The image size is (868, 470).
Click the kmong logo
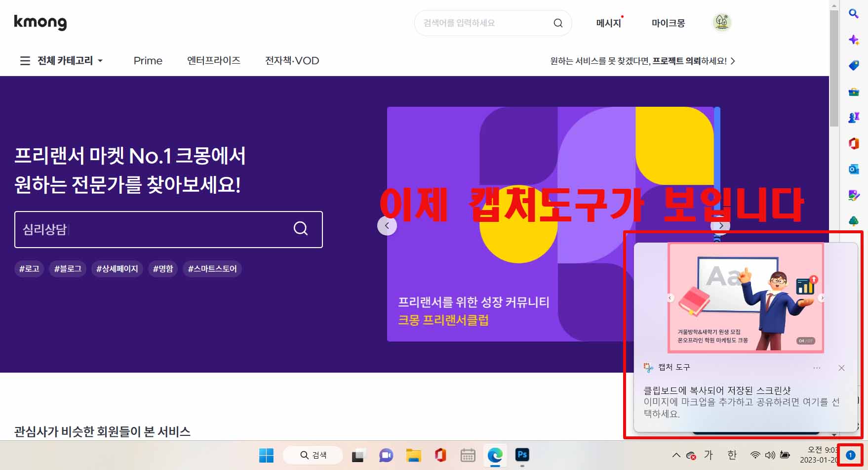(x=40, y=22)
